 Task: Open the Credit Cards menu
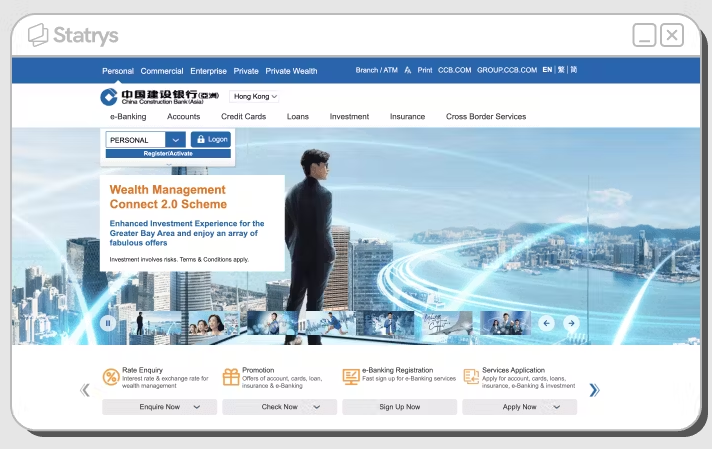click(243, 117)
